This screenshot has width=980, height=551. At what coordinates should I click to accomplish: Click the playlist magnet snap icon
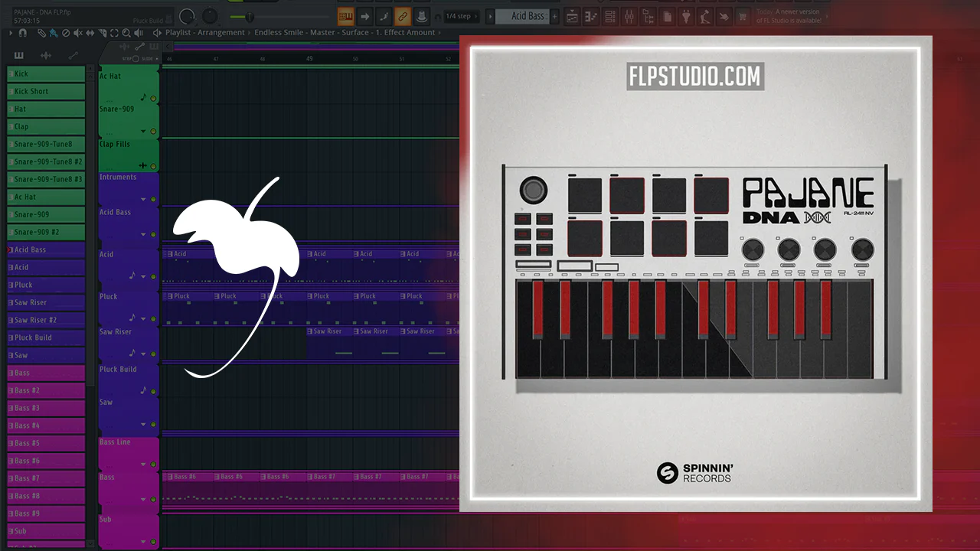point(22,33)
